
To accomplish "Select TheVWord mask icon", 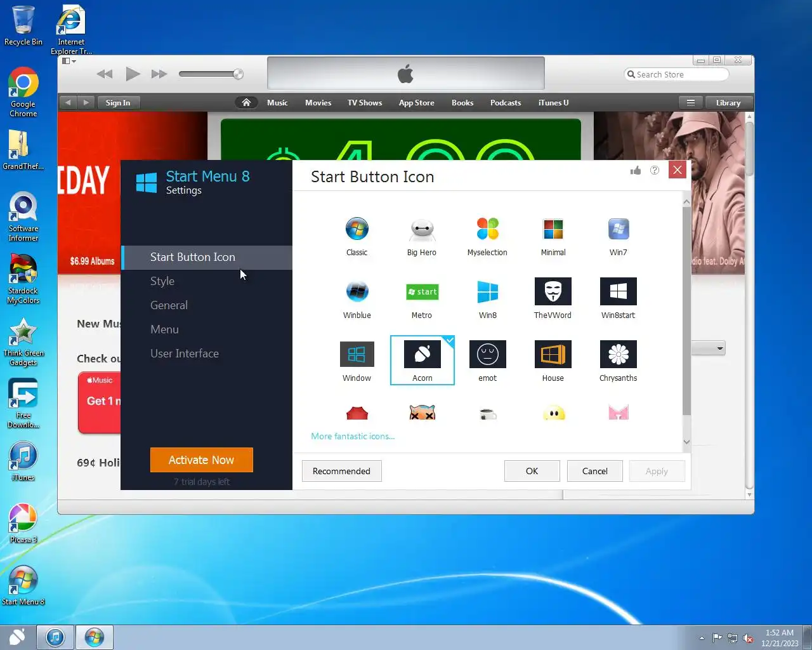I will pyautogui.click(x=553, y=298).
